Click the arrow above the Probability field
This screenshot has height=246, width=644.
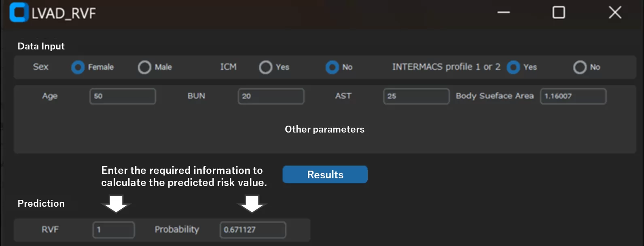click(252, 203)
